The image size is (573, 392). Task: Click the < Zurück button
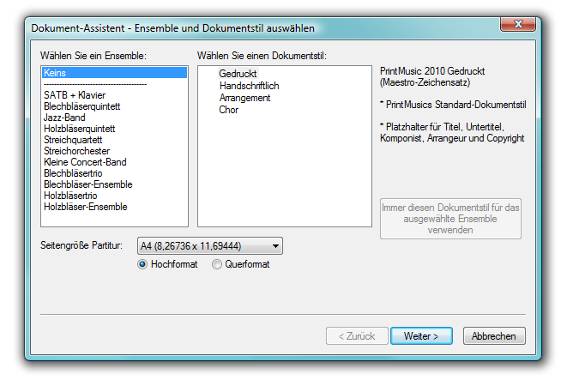[x=357, y=335]
